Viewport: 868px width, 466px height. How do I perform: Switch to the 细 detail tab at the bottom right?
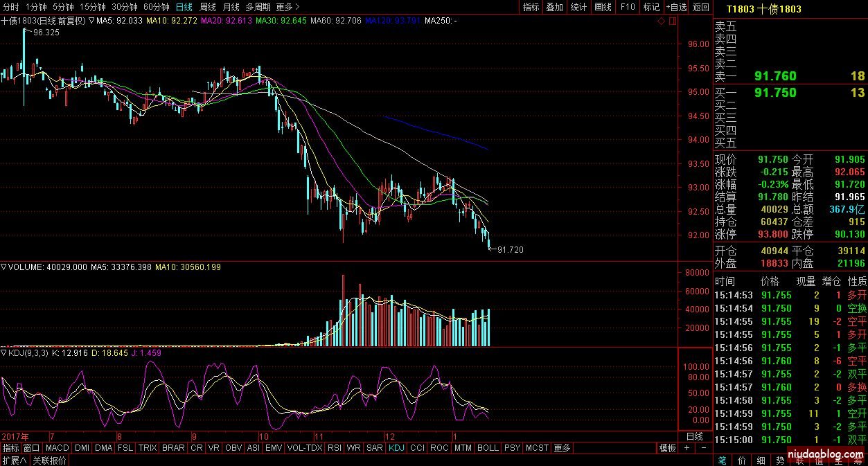[761, 460]
